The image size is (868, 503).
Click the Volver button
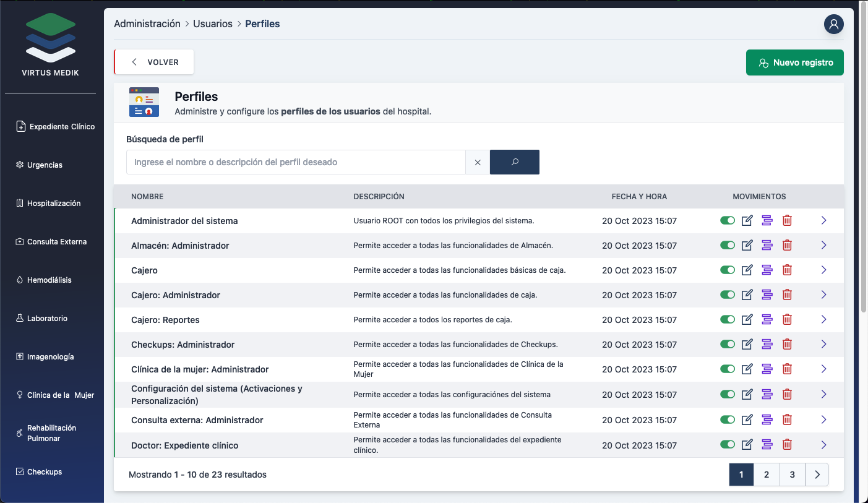tap(155, 62)
